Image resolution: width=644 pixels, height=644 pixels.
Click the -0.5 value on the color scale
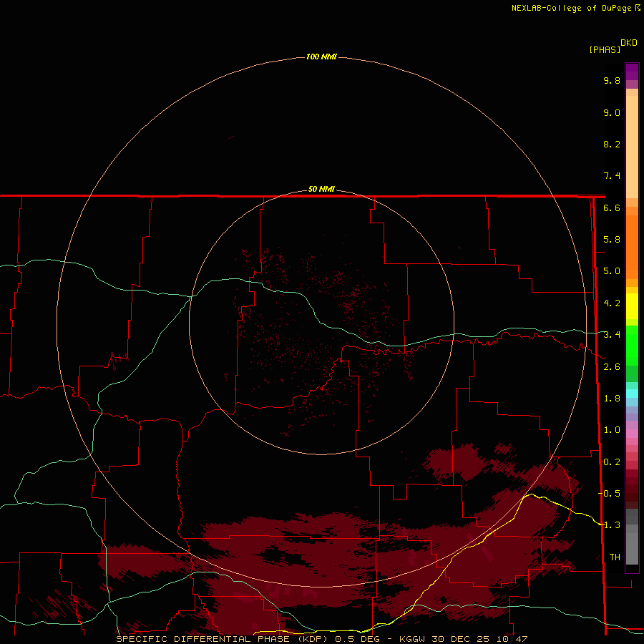click(x=609, y=494)
